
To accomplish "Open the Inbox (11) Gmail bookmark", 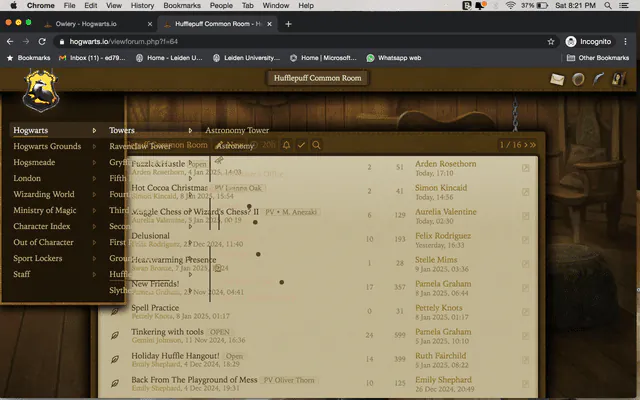I will pyautogui.click(x=92, y=58).
